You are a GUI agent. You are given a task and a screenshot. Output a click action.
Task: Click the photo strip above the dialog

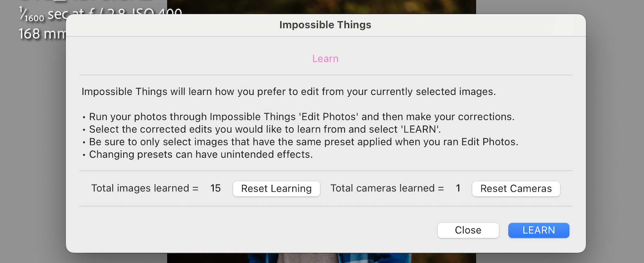coord(321,6)
